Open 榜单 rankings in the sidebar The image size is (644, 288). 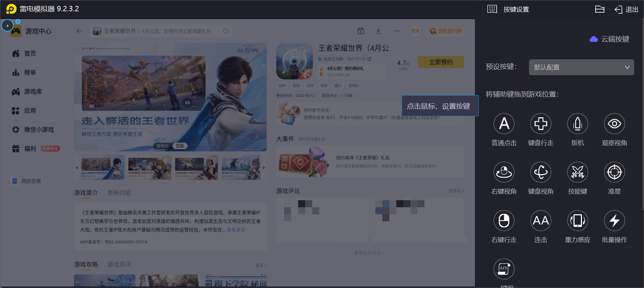(x=24, y=72)
